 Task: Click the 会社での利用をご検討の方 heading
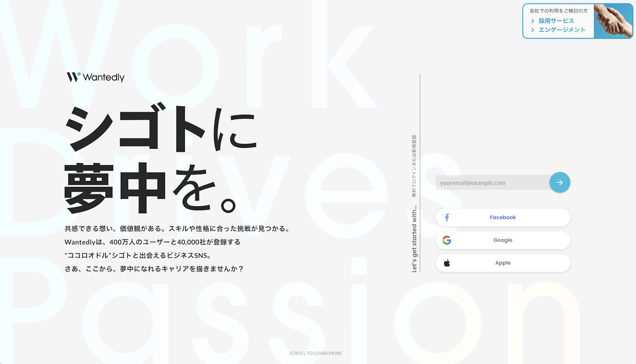coord(558,11)
